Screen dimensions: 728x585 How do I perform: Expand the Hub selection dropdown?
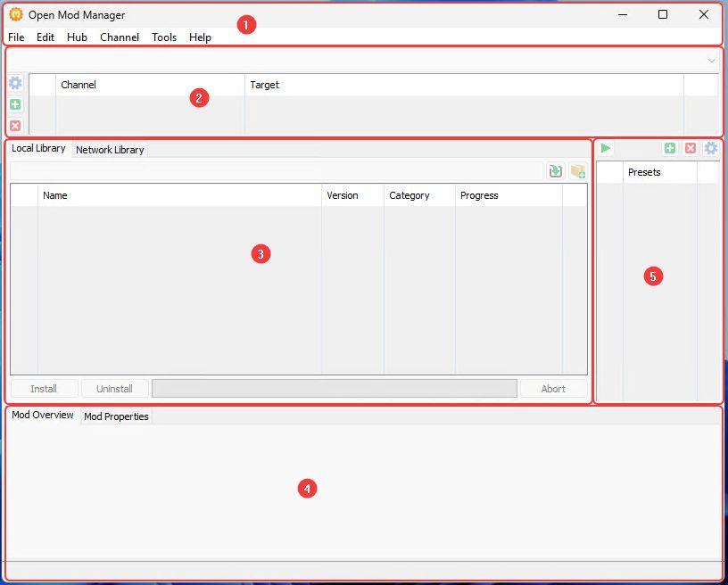[x=711, y=61]
